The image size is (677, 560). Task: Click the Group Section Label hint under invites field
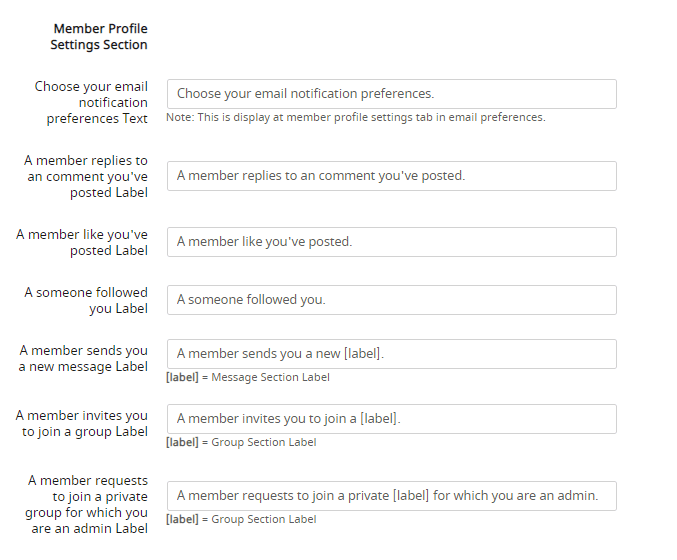241,442
